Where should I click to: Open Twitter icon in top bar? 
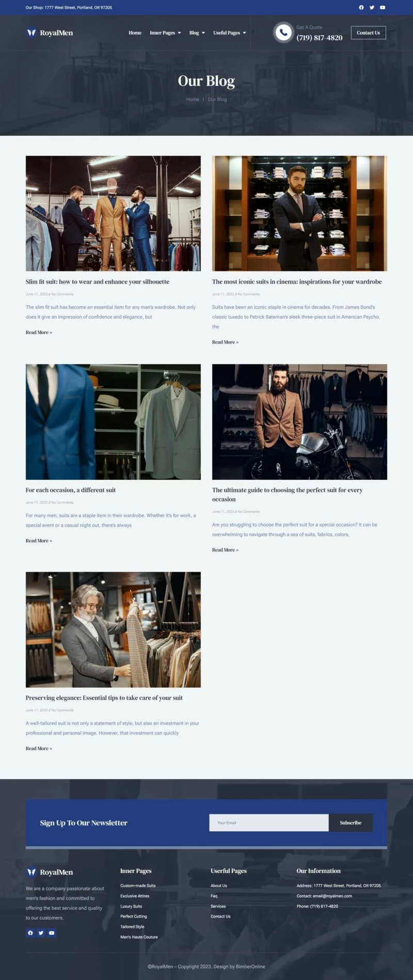[x=372, y=7]
